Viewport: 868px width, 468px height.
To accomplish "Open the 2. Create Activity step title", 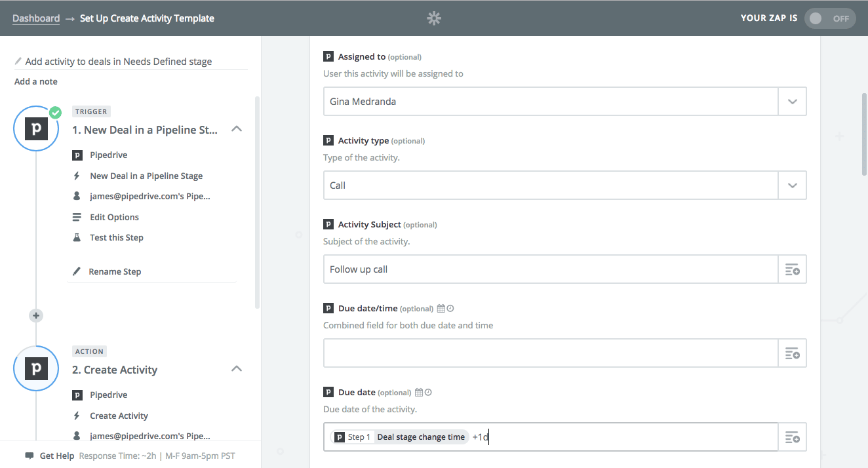I will point(115,370).
